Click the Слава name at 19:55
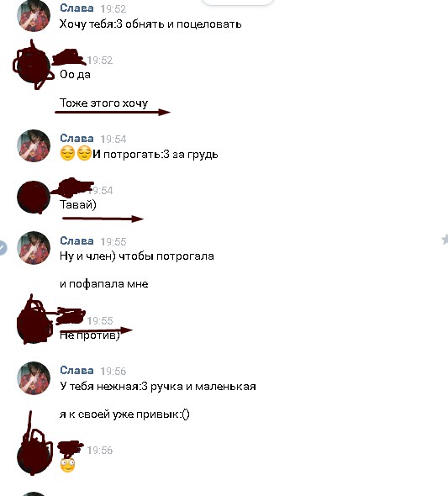 [x=76, y=240]
